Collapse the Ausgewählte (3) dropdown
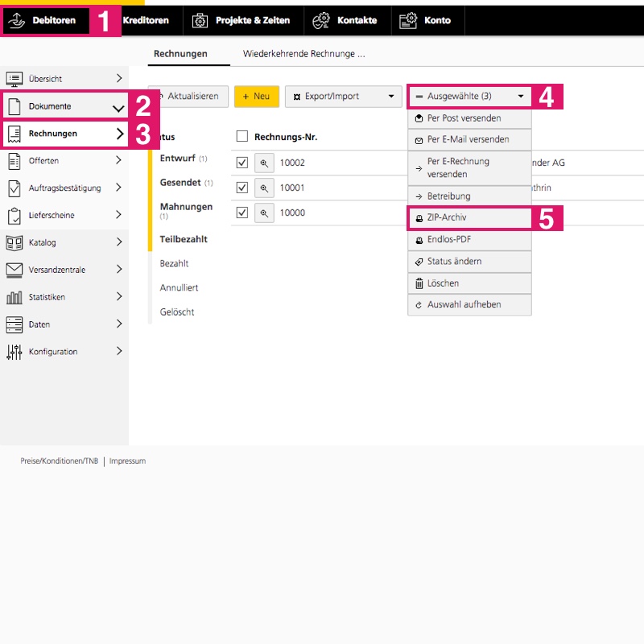 469,97
